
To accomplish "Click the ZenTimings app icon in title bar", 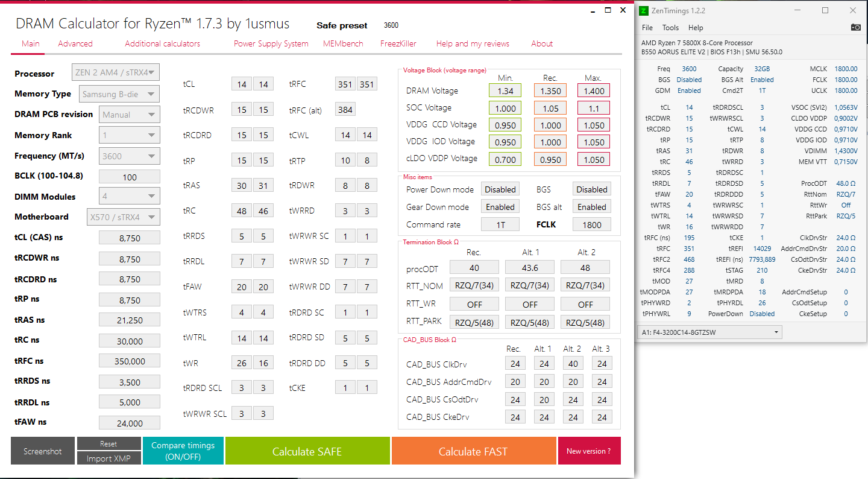I will (x=644, y=10).
